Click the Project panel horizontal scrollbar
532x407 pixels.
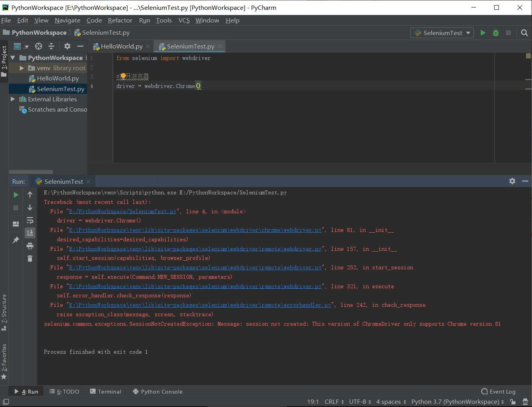tap(31, 172)
